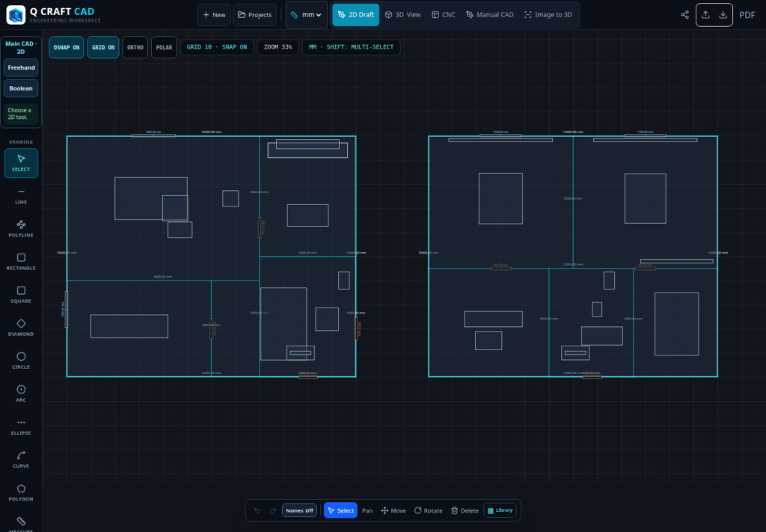
Task: Click the upload arrow icon
Action: (x=705, y=15)
